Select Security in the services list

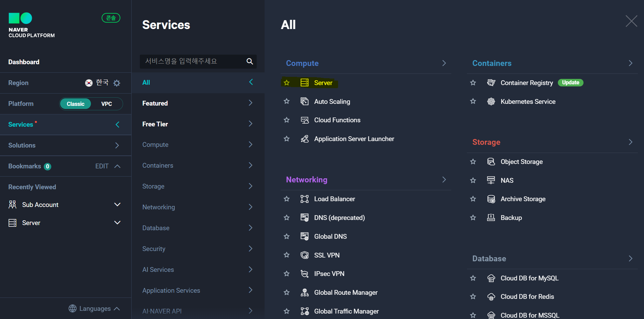click(198, 249)
